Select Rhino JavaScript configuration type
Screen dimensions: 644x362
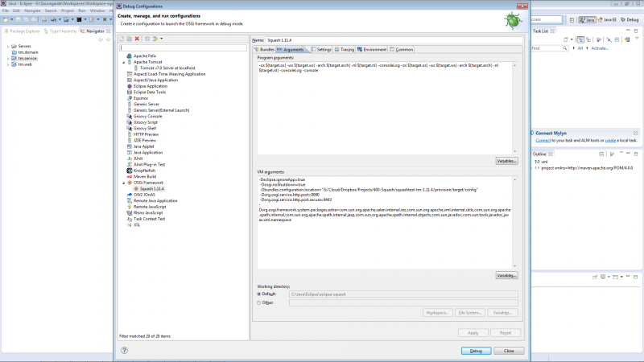point(148,212)
